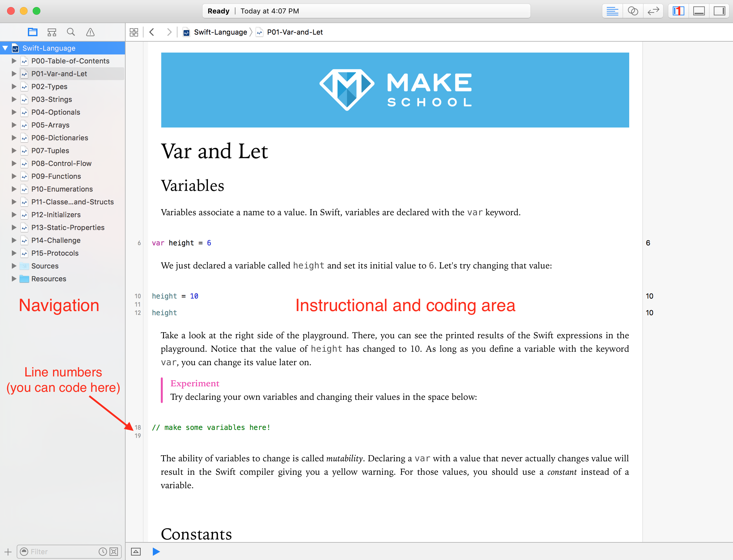The width and height of the screenshot is (733, 560).
Task: Go back with the left chevron
Action: 152,32
